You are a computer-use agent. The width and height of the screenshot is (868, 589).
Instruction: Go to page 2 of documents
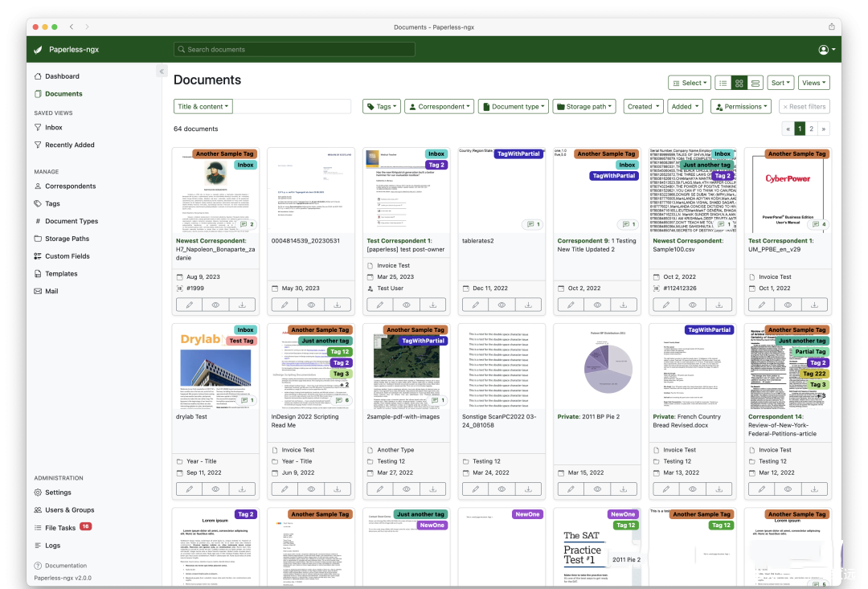pos(812,129)
